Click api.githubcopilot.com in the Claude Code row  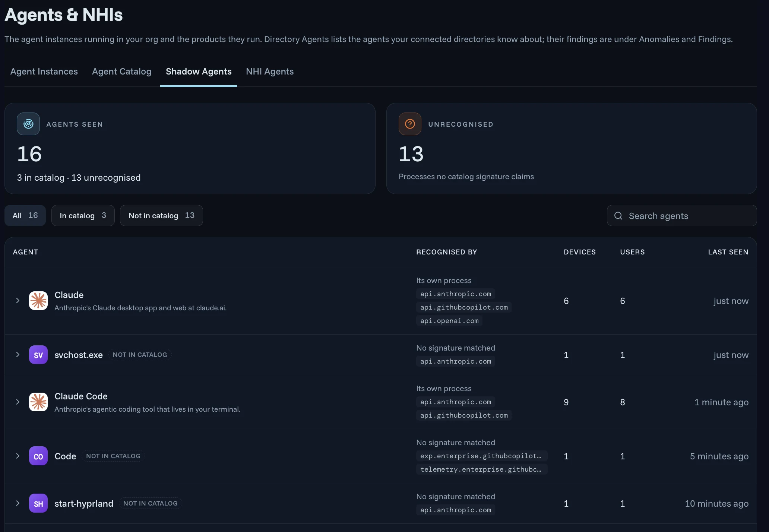[x=464, y=415]
